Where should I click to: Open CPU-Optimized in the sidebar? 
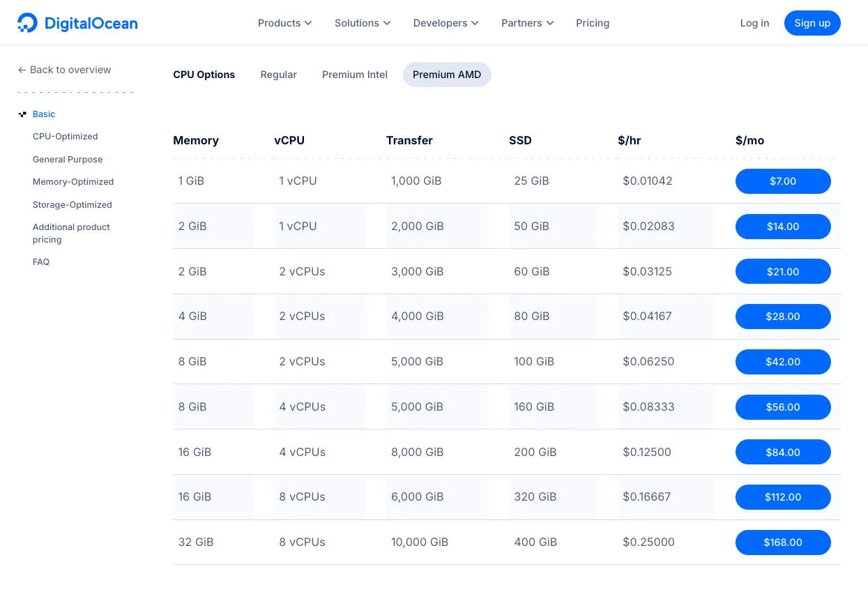click(66, 137)
